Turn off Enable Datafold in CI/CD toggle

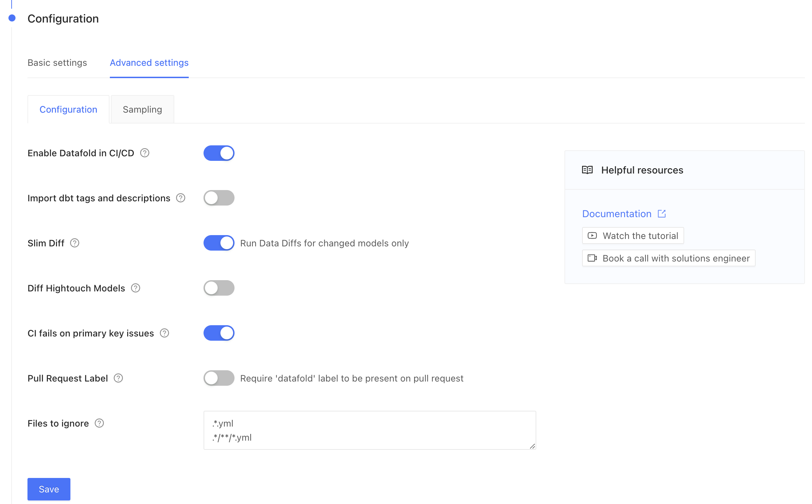click(219, 153)
